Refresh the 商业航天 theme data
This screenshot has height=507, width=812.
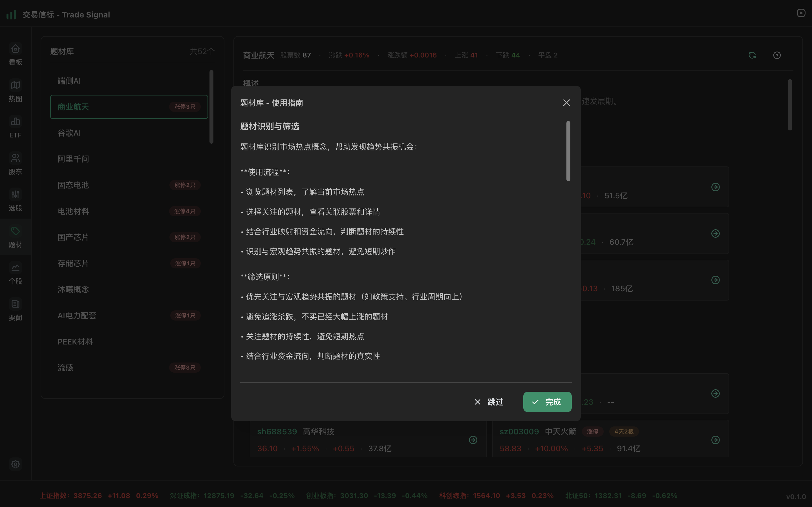tap(752, 55)
